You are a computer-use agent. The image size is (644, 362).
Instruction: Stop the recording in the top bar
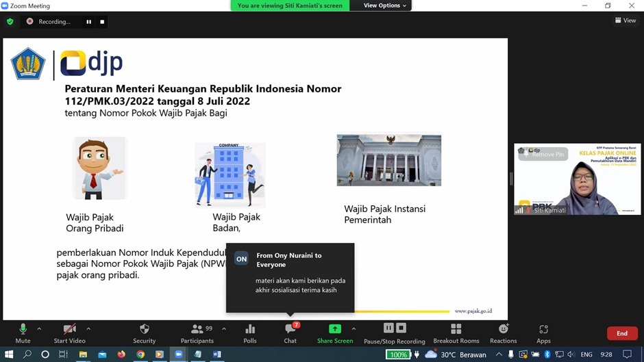102,22
